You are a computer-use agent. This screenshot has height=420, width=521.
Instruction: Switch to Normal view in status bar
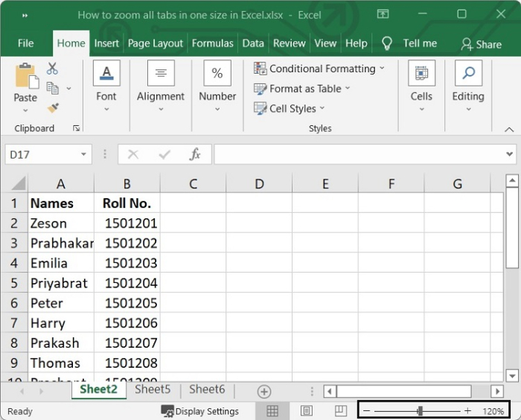point(272,411)
